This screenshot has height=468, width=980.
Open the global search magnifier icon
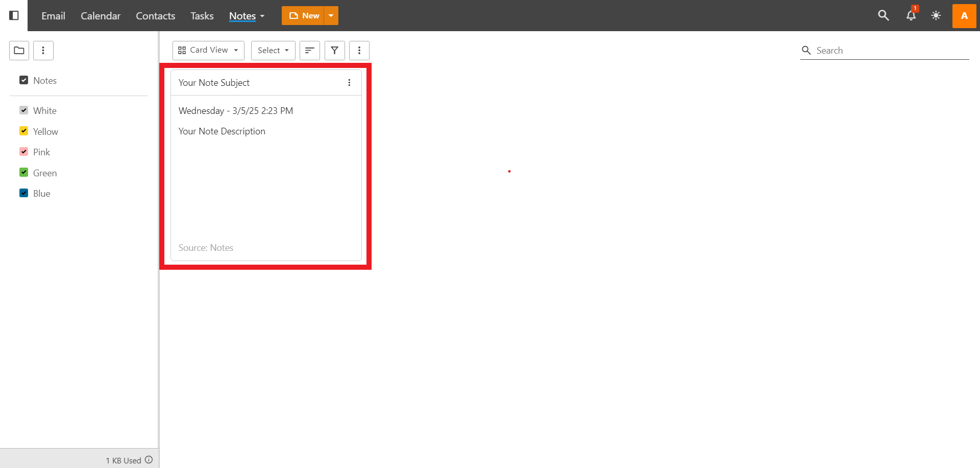point(883,15)
